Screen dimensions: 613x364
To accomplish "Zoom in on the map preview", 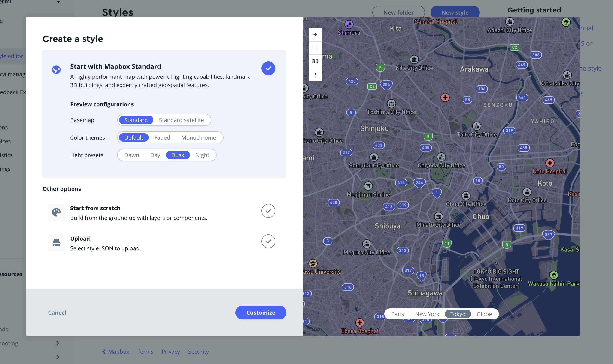I will tap(315, 35).
